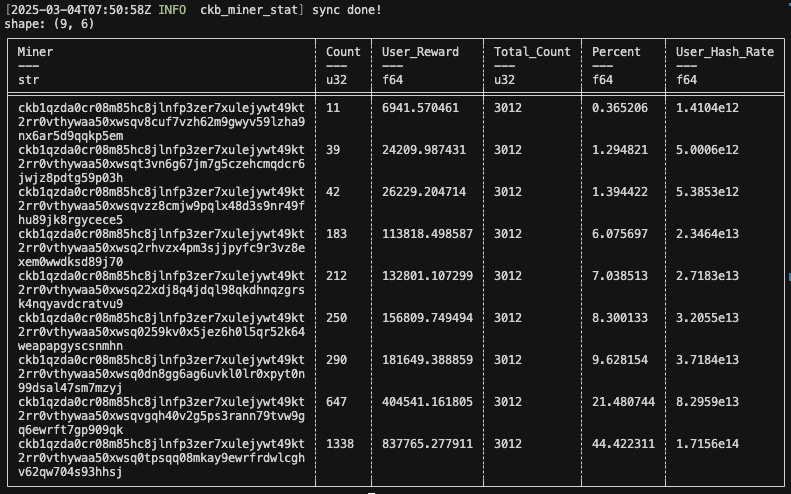Pick hash rate 5.0006e12

tap(707, 149)
